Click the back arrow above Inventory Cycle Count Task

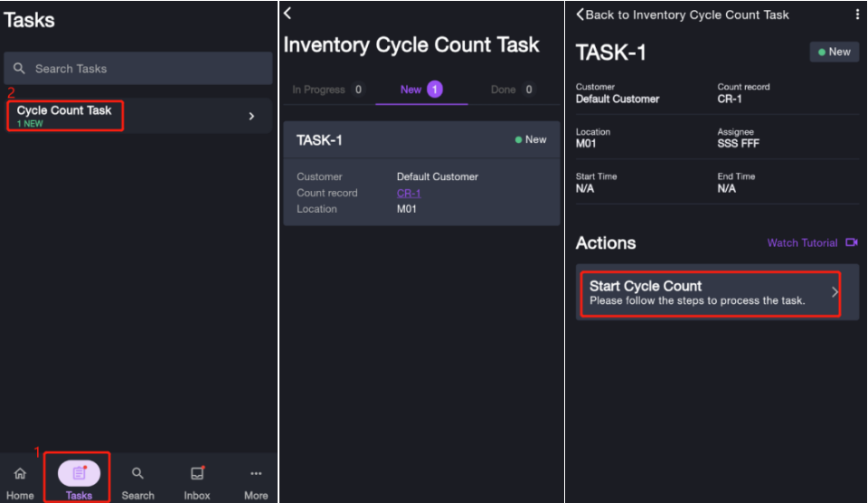(288, 14)
